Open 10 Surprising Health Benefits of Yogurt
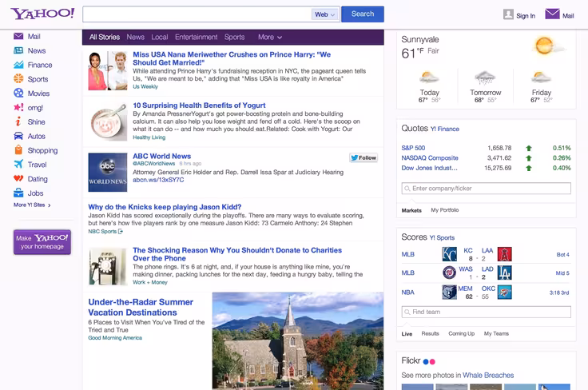The width and height of the screenshot is (588, 390). pos(199,105)
